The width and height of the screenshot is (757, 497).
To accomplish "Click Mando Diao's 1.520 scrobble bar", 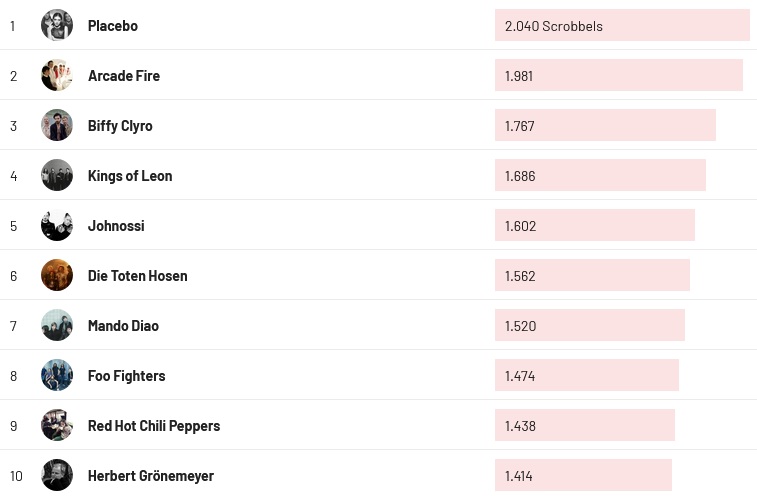I will (x=589, y=326).
